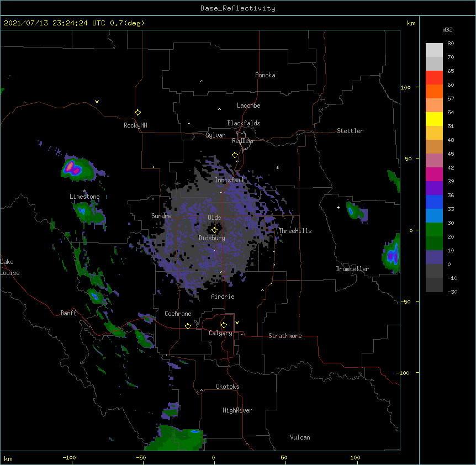The height and width of the screenshot is (465, 476).
Task: Click the red 65 dBZ legend swatch
Action: [x=434, y=77]
